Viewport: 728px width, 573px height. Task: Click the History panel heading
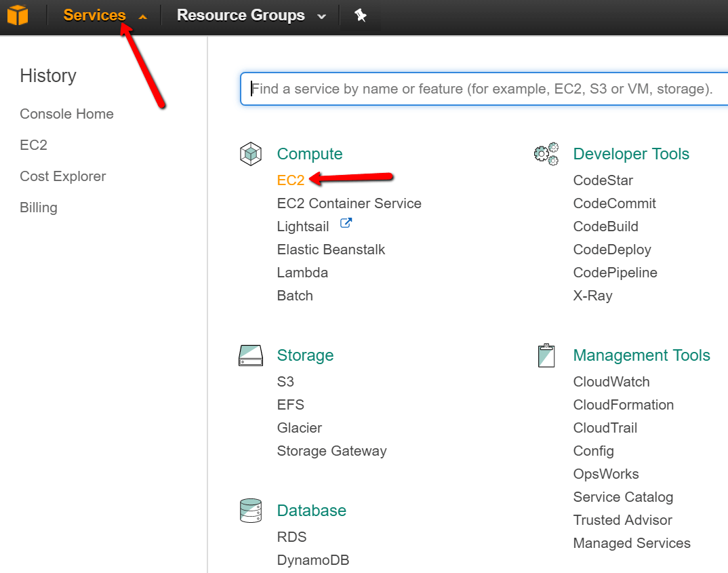click(48, 76)
